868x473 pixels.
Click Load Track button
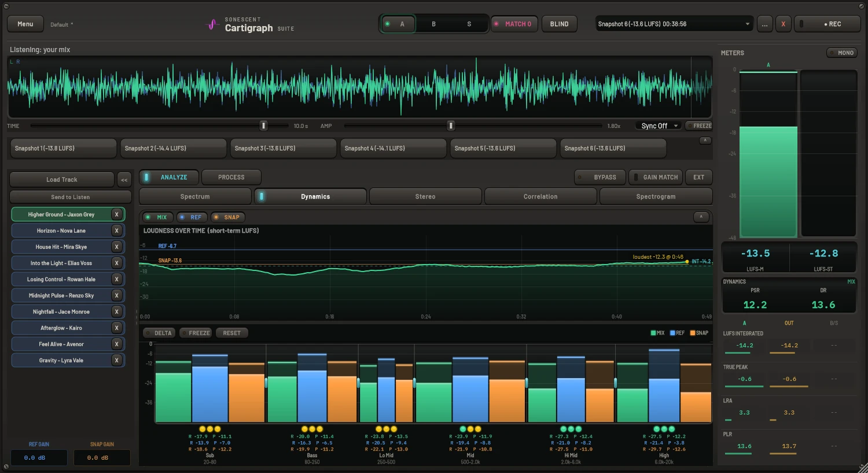point(62,179)
